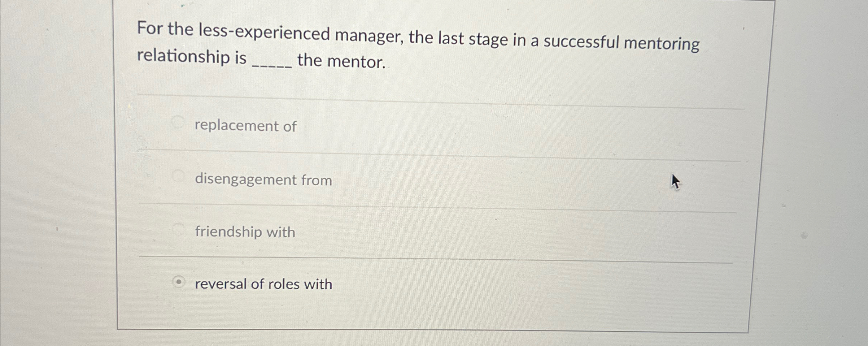This screenshot has width=868, height=346.
Task: Click the unselected circle next to "replacement of"
Action: click(x=178, y=121)
